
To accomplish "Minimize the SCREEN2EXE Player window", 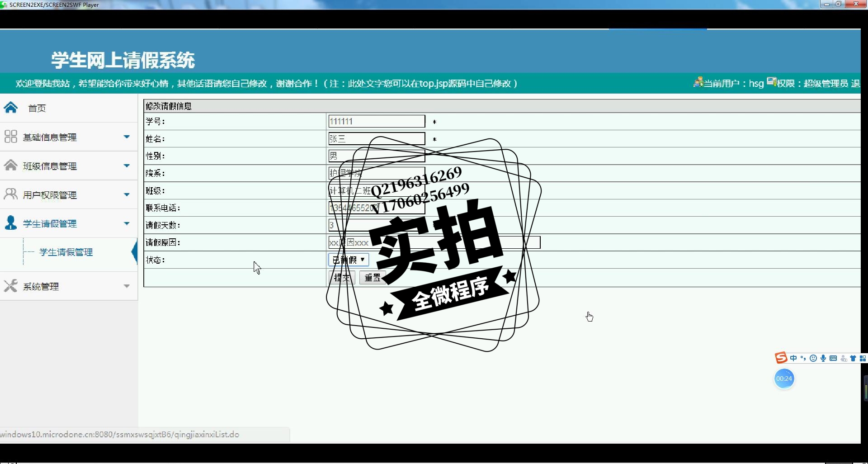I will click(827, 4).
